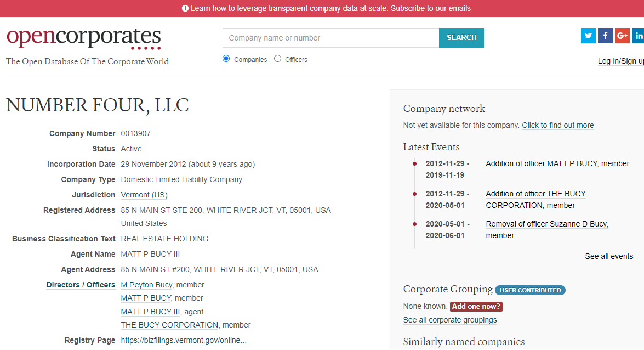
Task: Click the 2020-05-01 - 2020-06-01 event date
Action: pos(447,229)
